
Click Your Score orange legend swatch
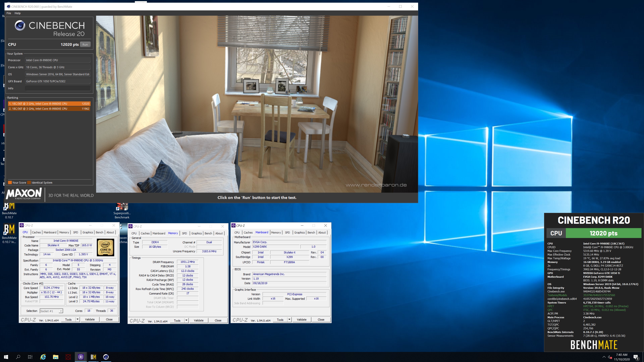10,183
